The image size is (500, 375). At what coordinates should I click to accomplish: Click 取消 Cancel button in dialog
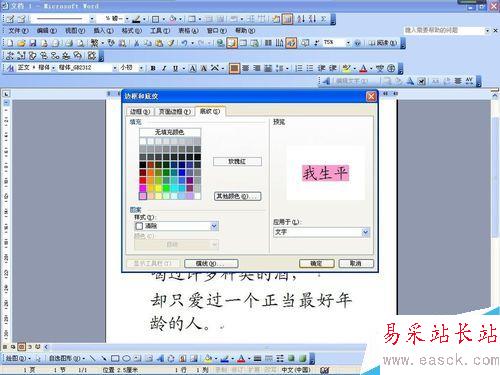(356, 263)
